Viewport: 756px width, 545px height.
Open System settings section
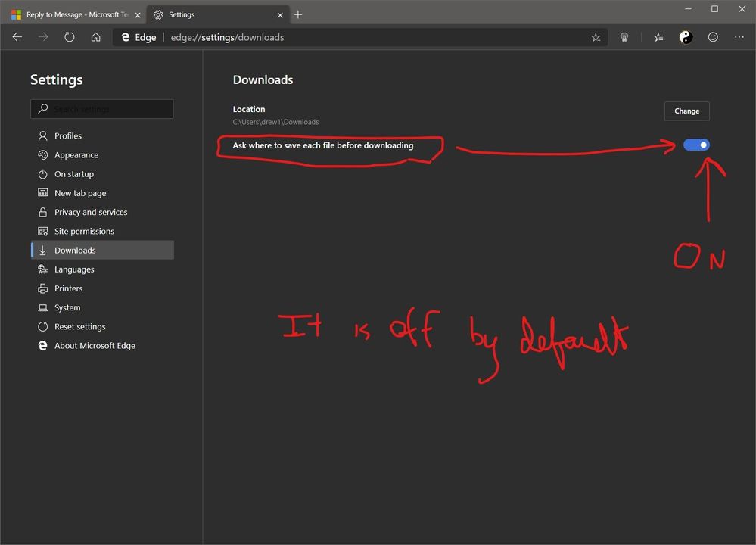coord(102,308)
